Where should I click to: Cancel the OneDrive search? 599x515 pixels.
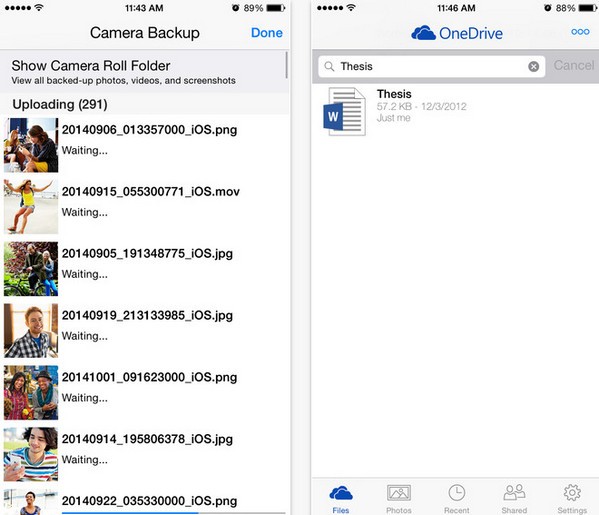[574, 65]
